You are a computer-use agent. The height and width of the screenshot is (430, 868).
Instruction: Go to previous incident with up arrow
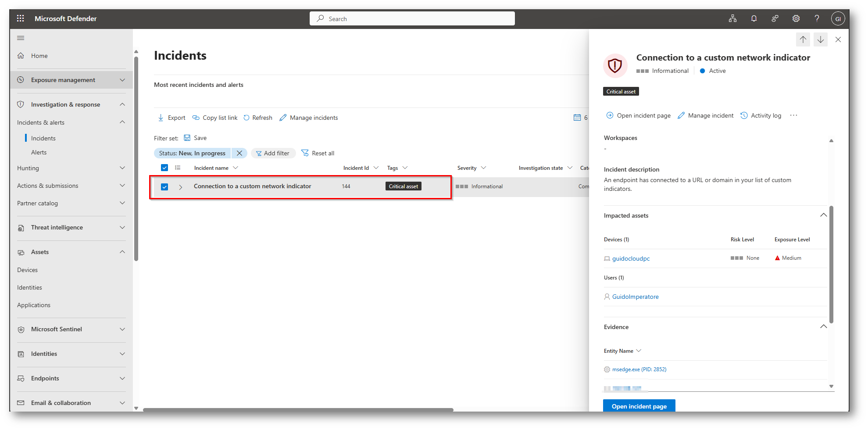coord(803,39)
